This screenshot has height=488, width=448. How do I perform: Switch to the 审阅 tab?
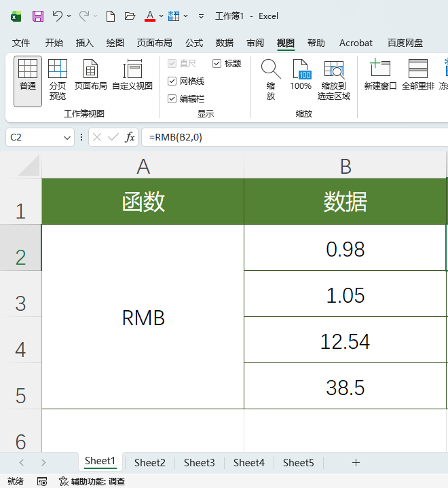[255, 43]
